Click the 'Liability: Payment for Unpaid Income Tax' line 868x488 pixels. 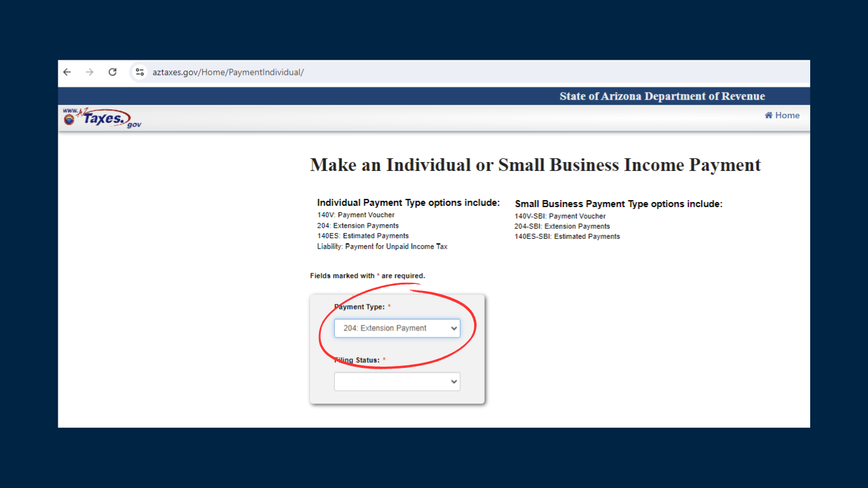pos(382,247)
